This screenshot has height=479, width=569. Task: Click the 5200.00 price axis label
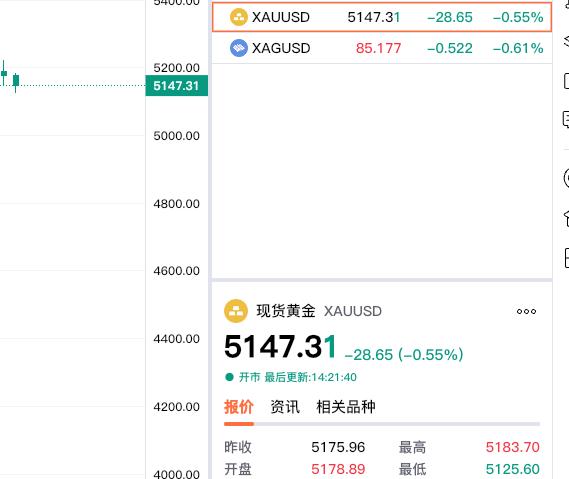176,67
